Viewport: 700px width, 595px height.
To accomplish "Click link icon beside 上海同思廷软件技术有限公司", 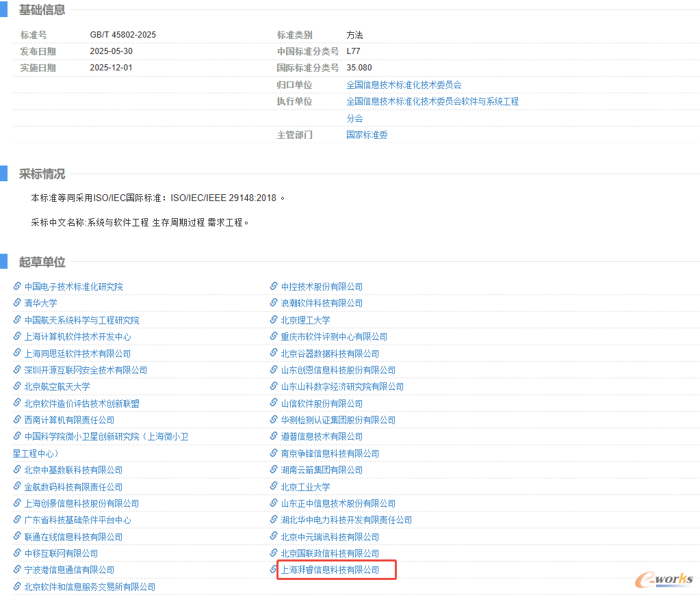I will point(17,353).
